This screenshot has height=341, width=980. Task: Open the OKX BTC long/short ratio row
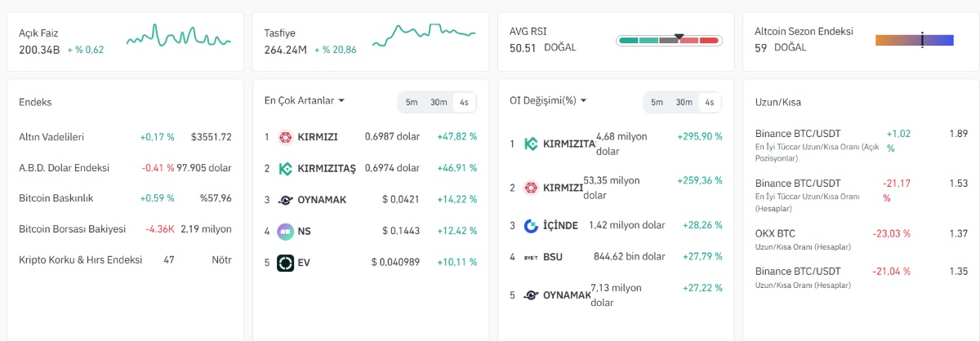coord(861,239)
